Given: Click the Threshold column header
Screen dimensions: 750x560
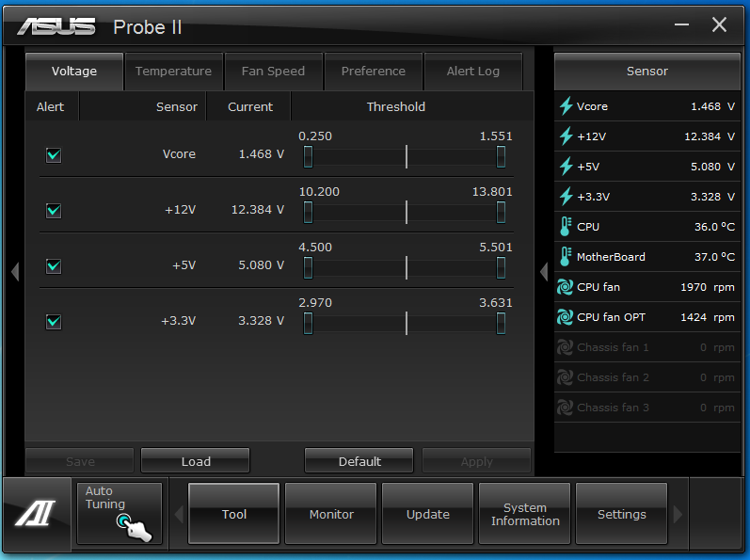Looking at the screenshot, I should (x=395, y=106).
